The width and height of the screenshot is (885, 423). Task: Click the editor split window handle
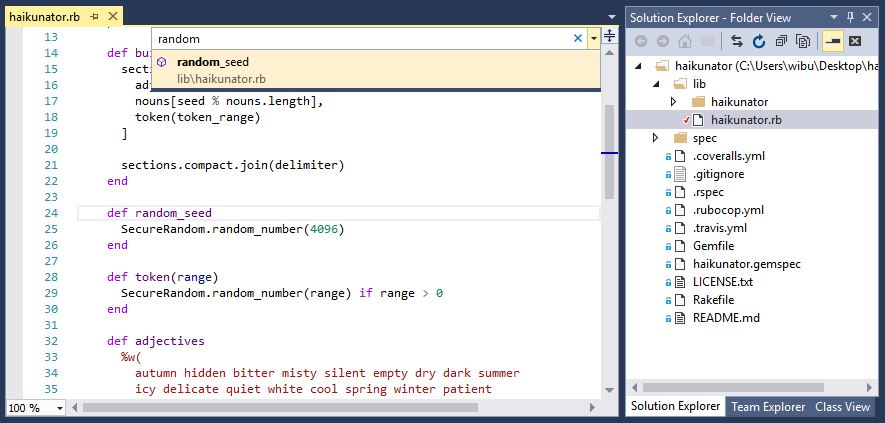pyautogui.click(x=610, y=36)
